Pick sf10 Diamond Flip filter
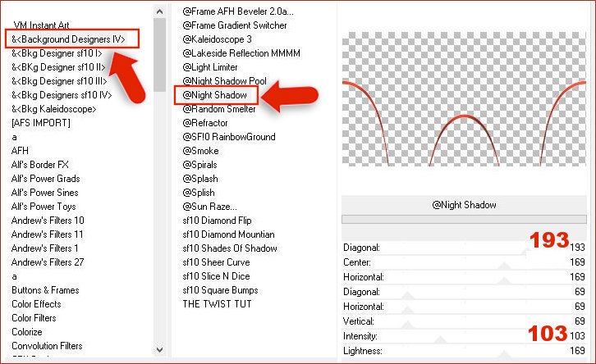This screenshot has height=364, width=596. pyautogui.click(x=218, y=220)
